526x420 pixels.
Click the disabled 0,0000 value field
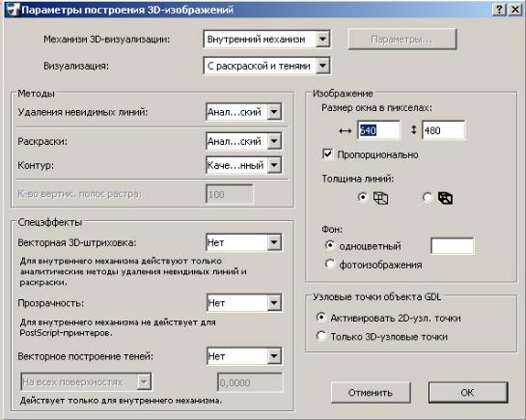(250, 382)
